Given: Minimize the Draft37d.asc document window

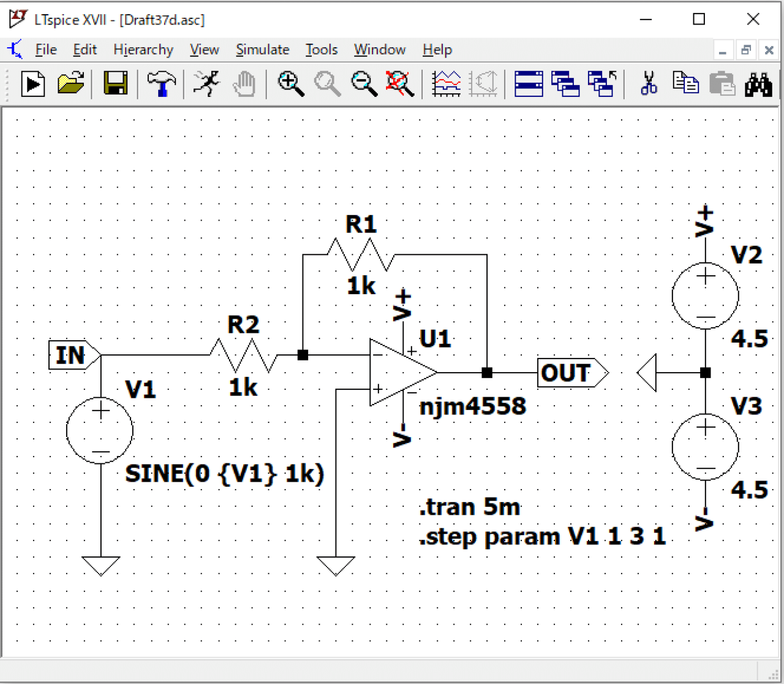Looking at the screenshot, I should [x=723, y=50].
